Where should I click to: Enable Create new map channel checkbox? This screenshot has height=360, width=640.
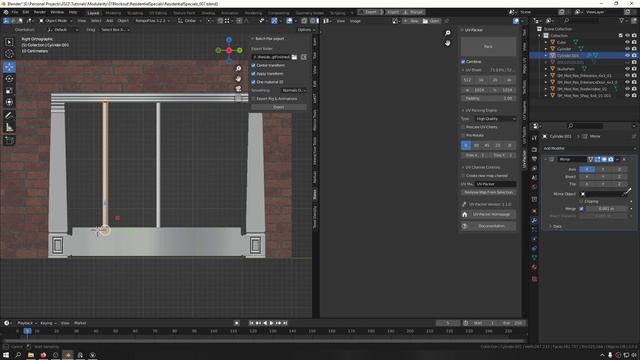coord(463,176)
